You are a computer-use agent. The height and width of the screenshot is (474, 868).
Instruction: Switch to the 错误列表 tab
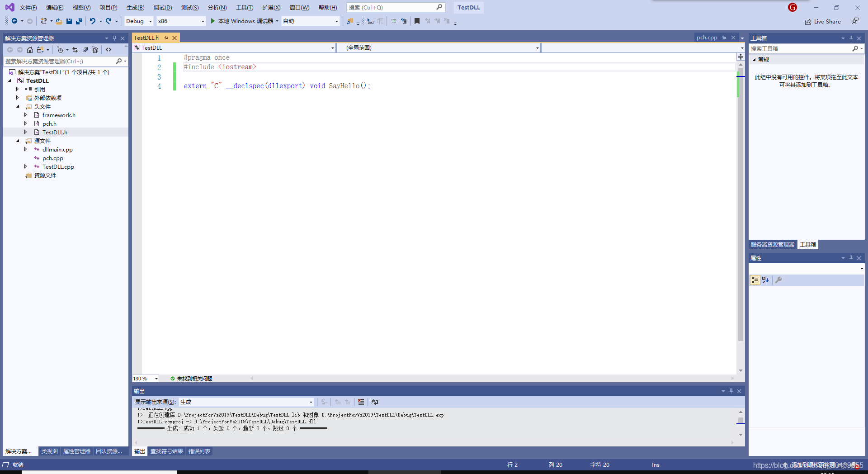[199, 451]
